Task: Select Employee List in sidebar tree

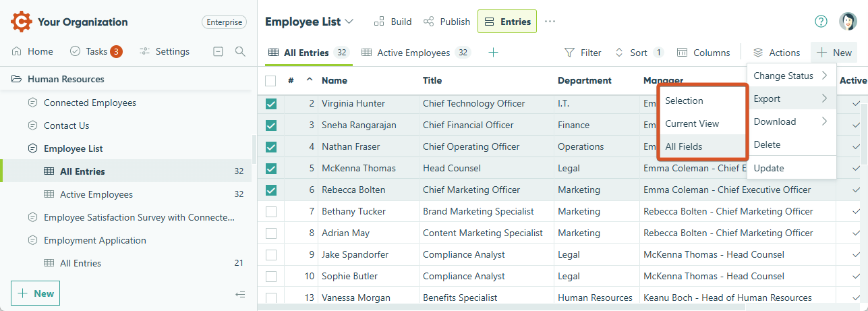Action: [x=74, y=148]
